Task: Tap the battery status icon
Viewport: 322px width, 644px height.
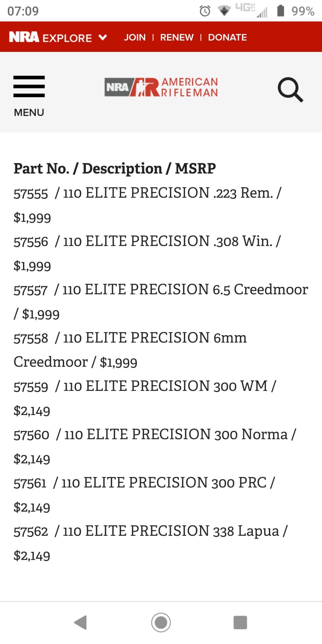Action: click(x=280, y=11)
